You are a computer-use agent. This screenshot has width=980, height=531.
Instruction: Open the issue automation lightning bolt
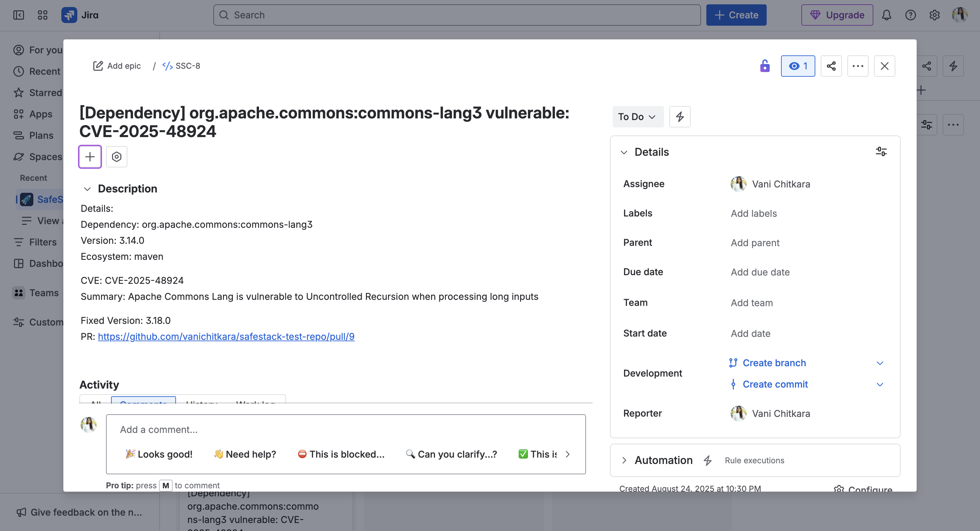click(x=679, y=116)
